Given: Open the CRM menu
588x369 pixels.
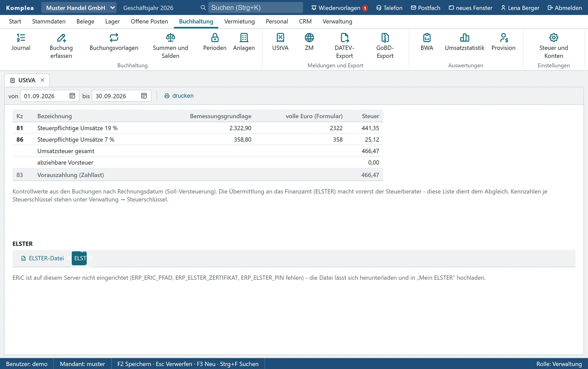Looking at the screenshot, I should click(x=305, y=22).
